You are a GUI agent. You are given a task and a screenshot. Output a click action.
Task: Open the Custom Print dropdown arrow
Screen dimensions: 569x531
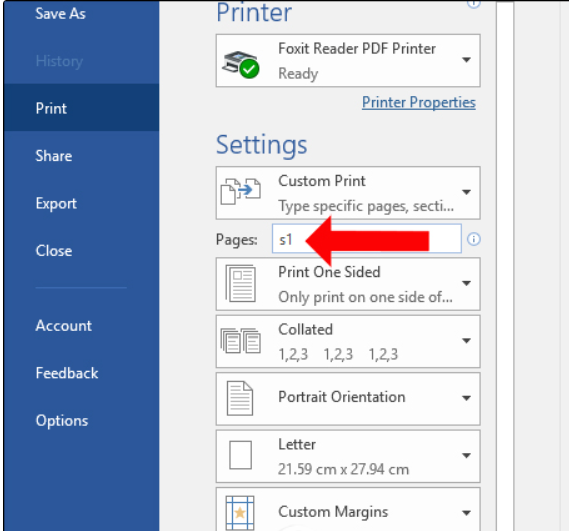click(x=466, y=192)
